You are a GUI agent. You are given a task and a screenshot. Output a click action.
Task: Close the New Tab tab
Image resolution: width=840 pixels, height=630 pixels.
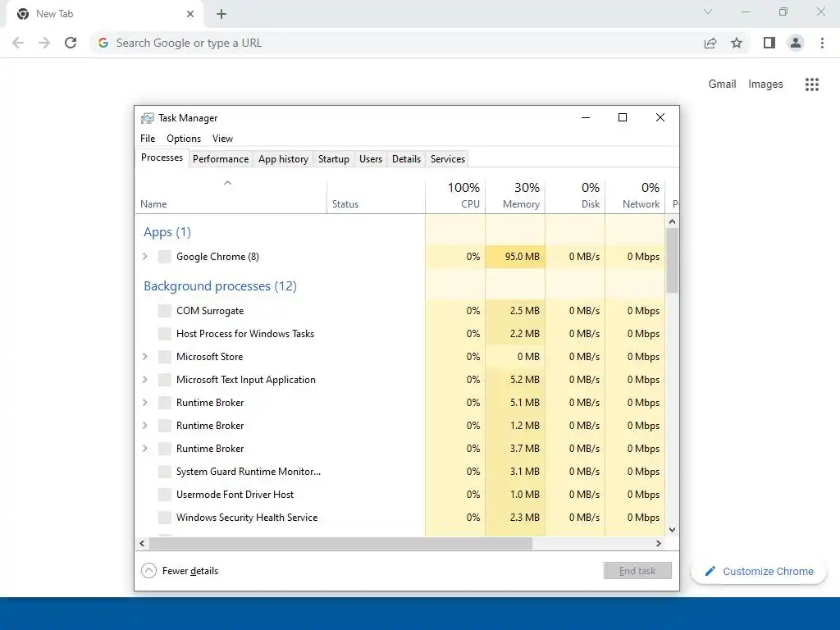tap(190, 14)
